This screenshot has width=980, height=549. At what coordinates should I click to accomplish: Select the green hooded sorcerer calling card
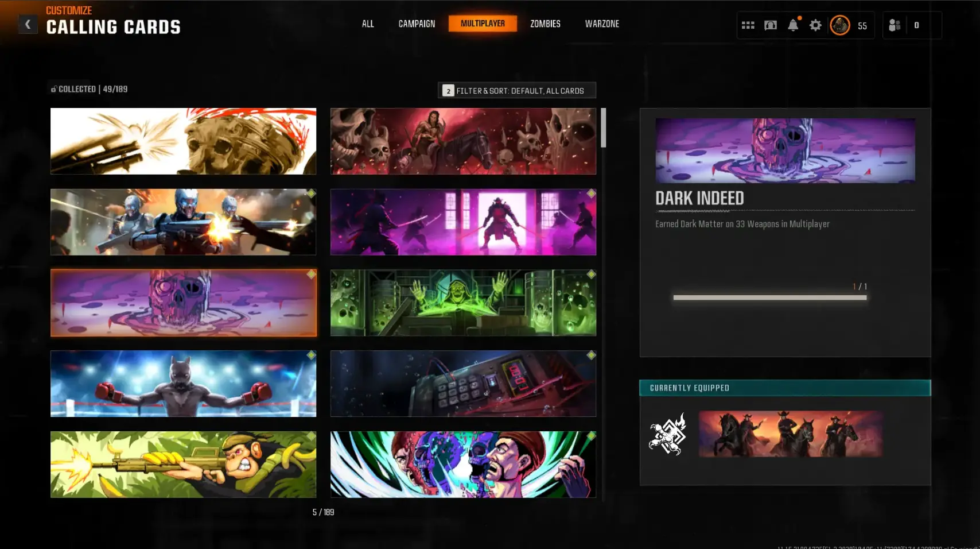[x=463, y=303]
